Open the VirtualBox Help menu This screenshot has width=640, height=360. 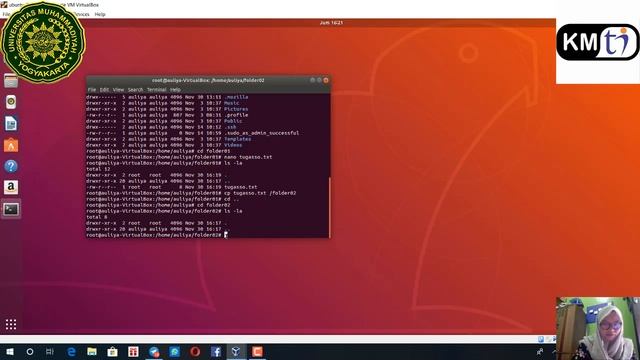(100, 14)
